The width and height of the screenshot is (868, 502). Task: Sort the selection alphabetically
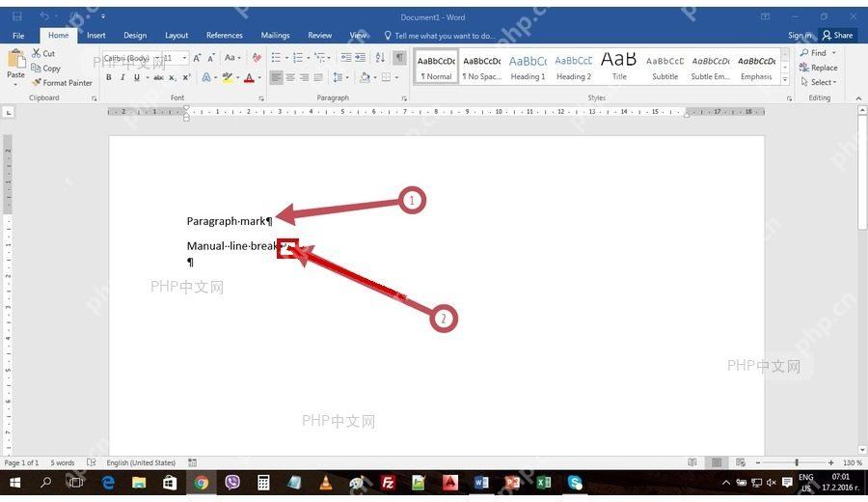coord(380,57)
